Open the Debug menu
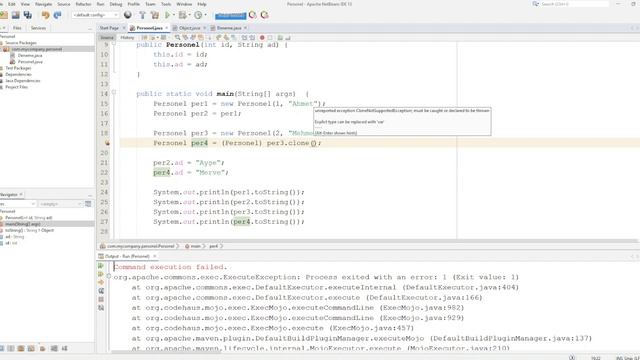This screenshot has width=640, height=360. tap(116, 4)
